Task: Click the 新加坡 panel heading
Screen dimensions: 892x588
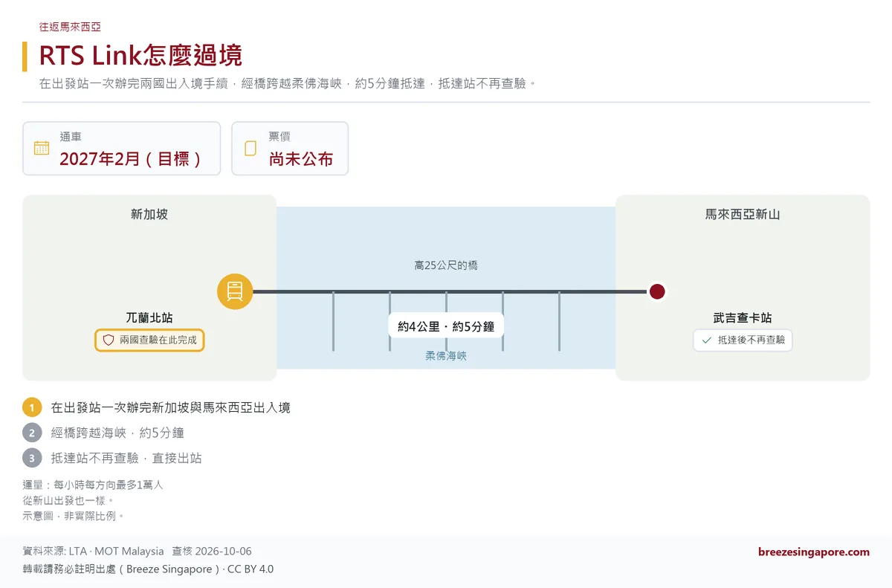Action: pyautogui.click(x=149, y=214)
